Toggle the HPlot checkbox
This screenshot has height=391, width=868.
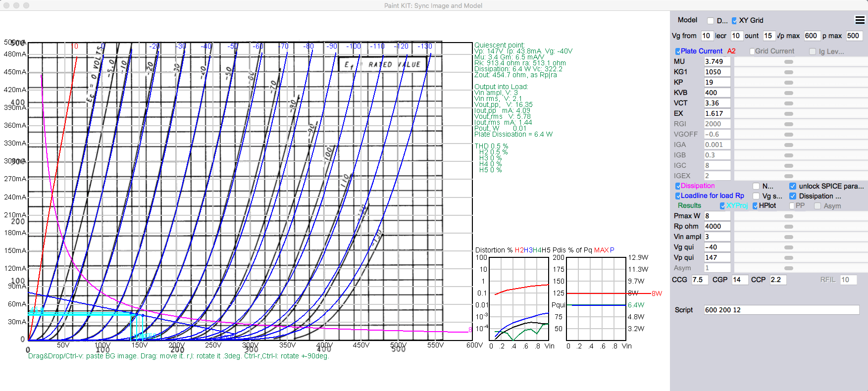tap(755, 206)
